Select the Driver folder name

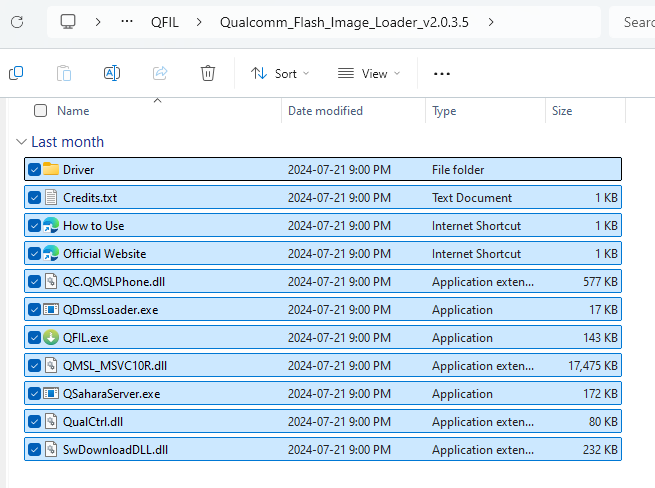[79, 170]
